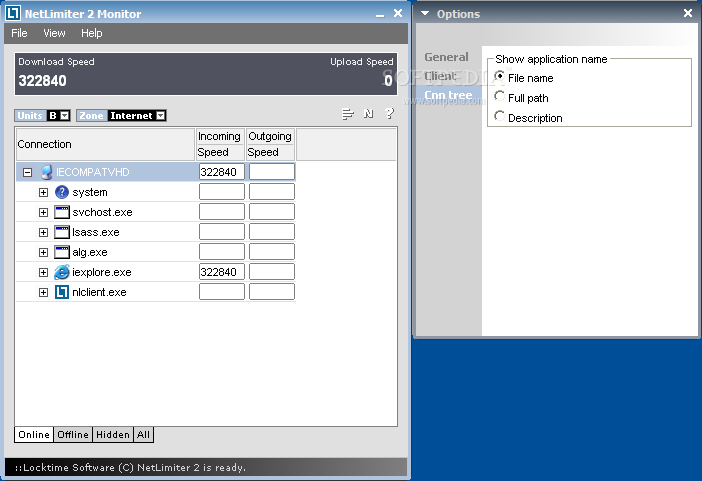The image size is (702, 481).
Task: Switch to the Offline tab
Action: (x=73, y=434)
